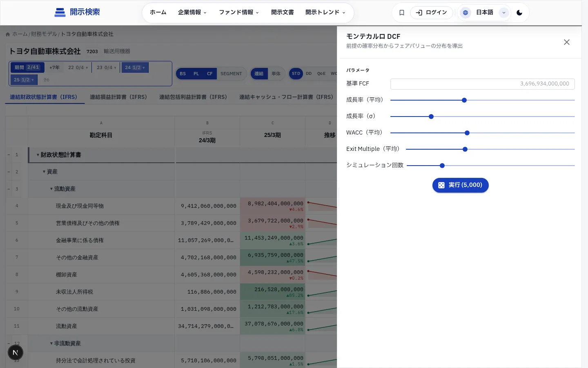Open the 企業情報 dropdown menu

(x=192, y=12)
